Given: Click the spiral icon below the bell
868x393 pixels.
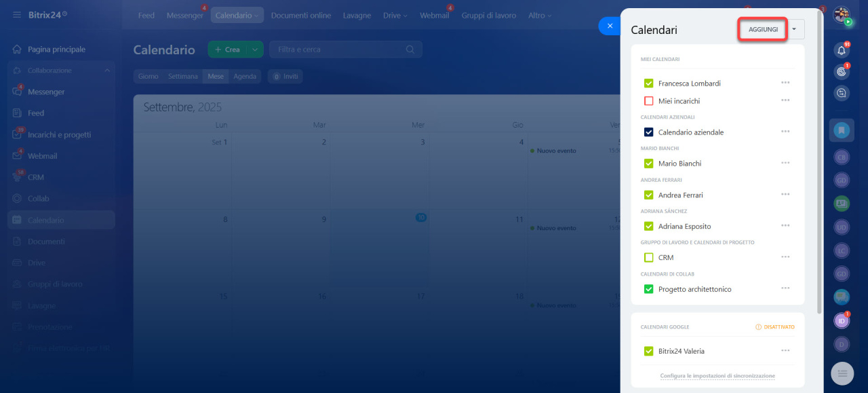Looking at the screenshot, I should [x=842, y=71].
